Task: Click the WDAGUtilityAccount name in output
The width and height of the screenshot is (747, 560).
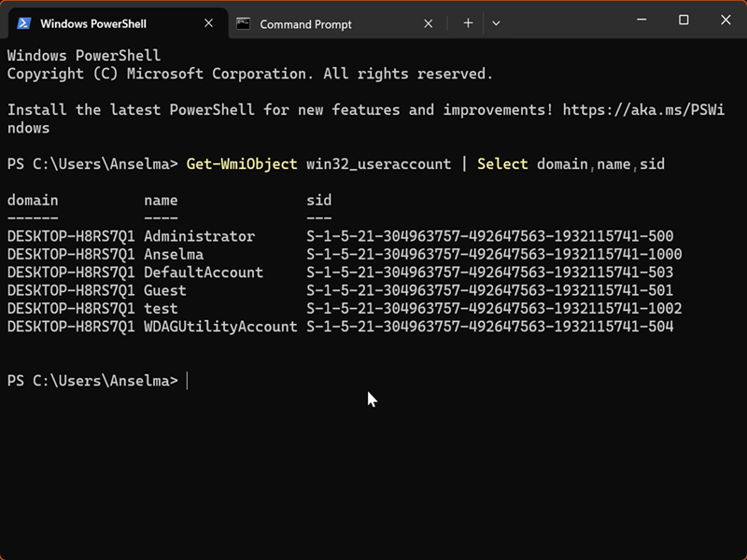Action: coord(220,327)
